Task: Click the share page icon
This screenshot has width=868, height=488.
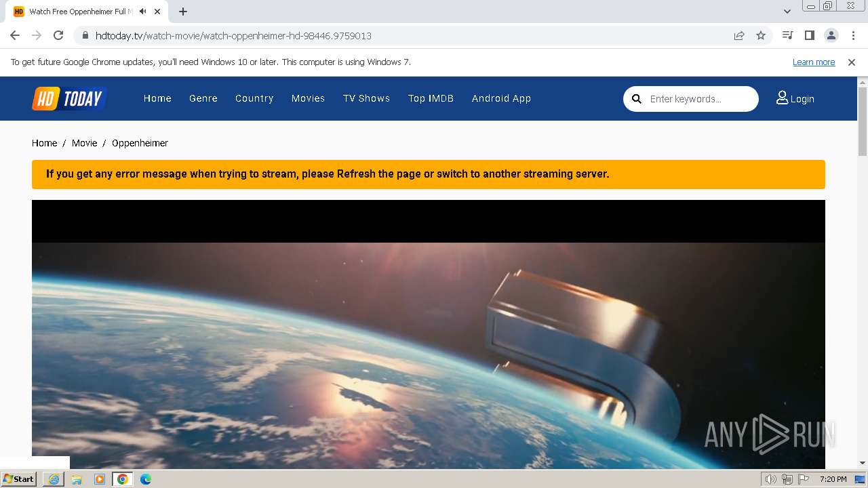Action: 739,35
